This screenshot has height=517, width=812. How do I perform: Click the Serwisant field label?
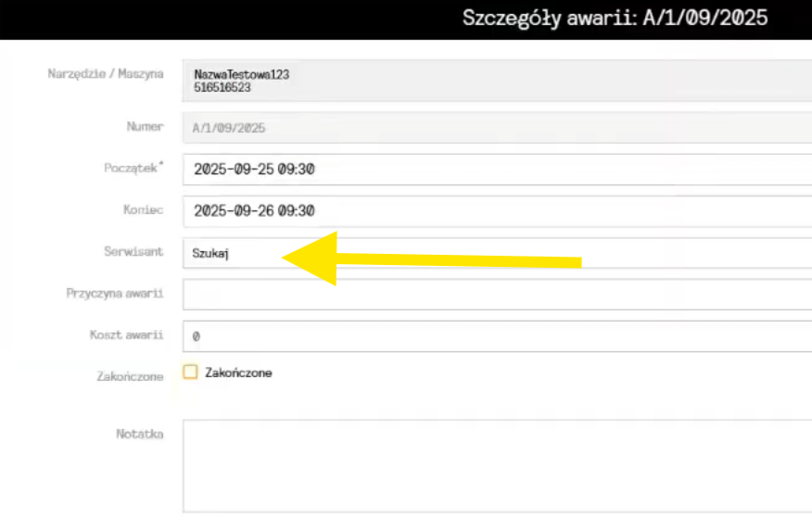click(134, 252)
